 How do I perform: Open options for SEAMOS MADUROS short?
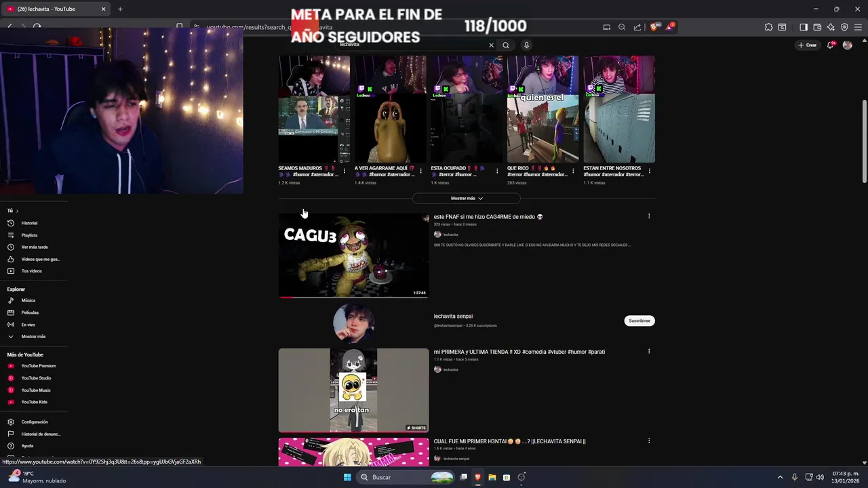344,171
